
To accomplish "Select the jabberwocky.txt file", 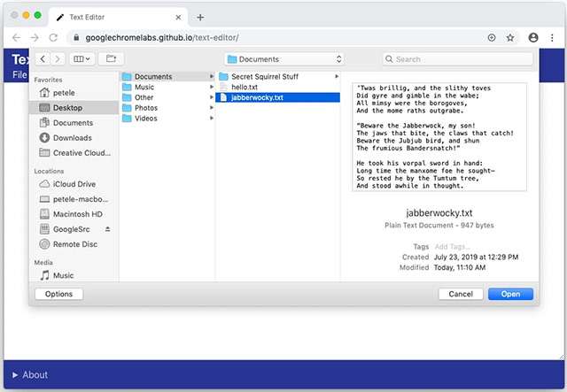I will coord(277,97).
